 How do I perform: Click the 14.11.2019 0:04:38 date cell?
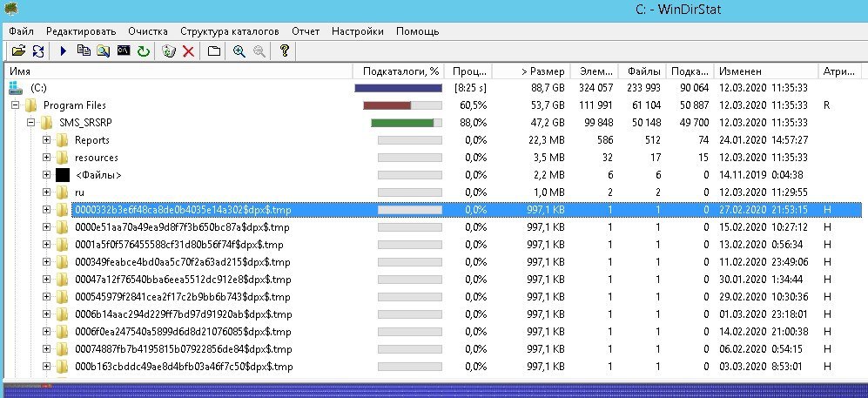pos(761,175)
